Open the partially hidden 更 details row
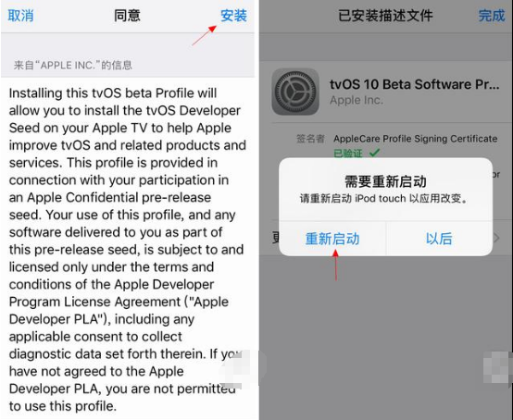The width and height of the screenshot is (513, 420). (x=275, y=238)
